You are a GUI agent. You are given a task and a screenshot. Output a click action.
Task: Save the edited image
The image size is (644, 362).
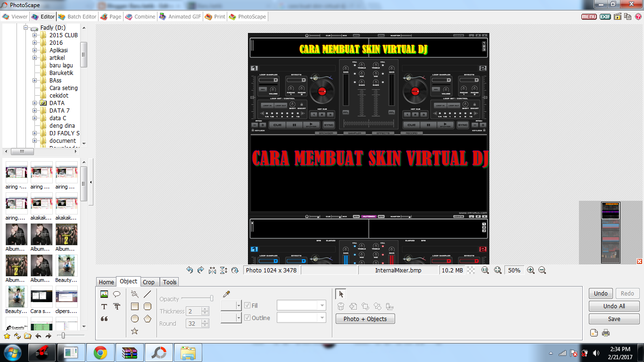[614, 319]
